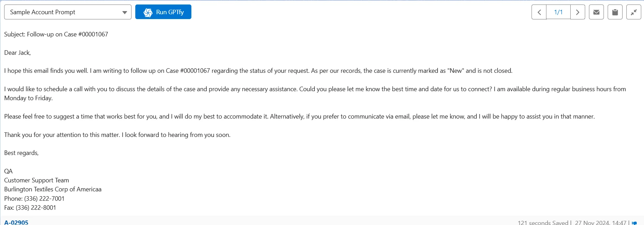Viewport: 644px width, 225px height.
Task: Go to the previous response with left chevron
Action: 539,12
